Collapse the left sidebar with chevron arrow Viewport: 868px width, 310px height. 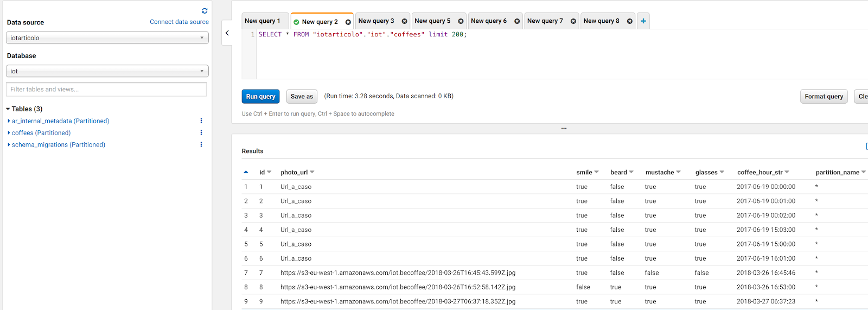(227, 33)
